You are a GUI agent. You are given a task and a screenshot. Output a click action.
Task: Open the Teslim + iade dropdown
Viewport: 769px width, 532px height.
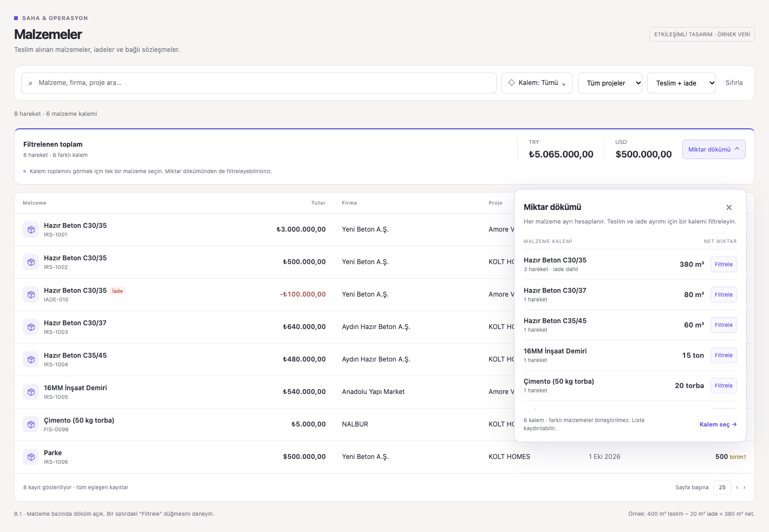pos(681,83)
